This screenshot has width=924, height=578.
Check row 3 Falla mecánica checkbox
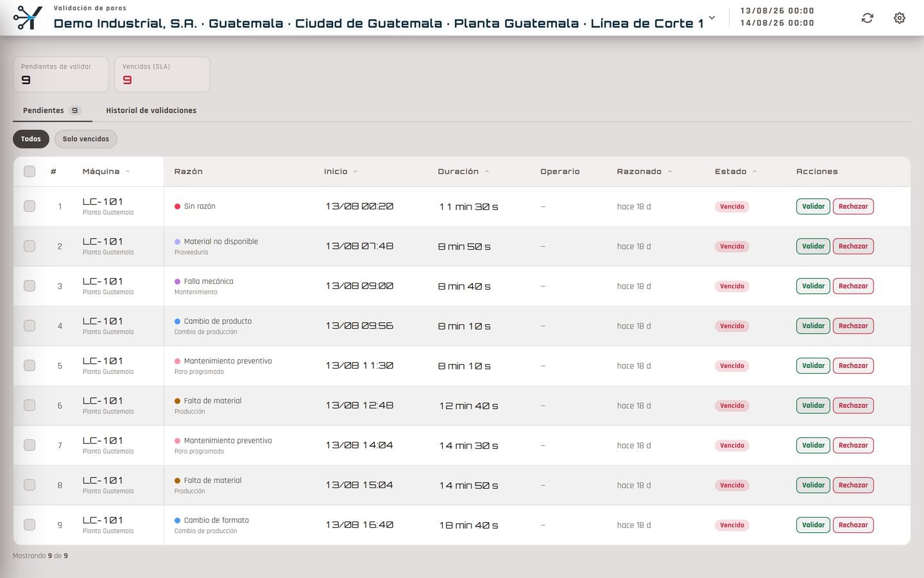pos(30,286)
